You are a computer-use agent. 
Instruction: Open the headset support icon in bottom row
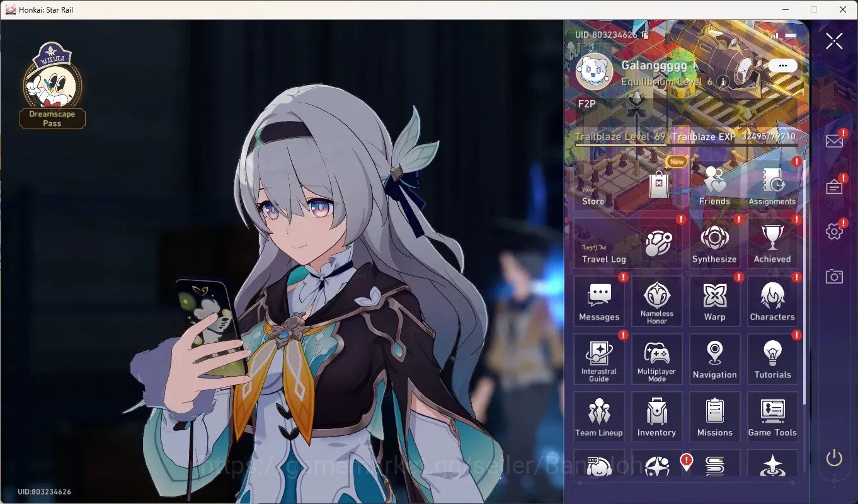599,465
